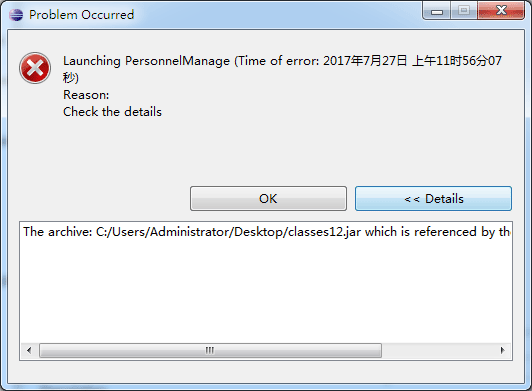Image resolution: width=532 pixels, height=391 pixels.
Task: Select the archive error line in details
Action: pyautogui.click(x=267, y=232)
